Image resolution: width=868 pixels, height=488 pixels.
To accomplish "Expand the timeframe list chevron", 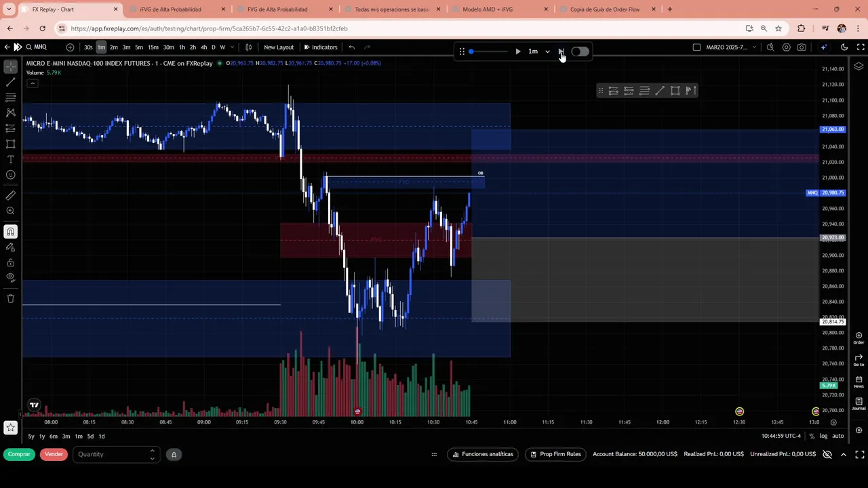I will pyautogui.click(x=232, y=47).
